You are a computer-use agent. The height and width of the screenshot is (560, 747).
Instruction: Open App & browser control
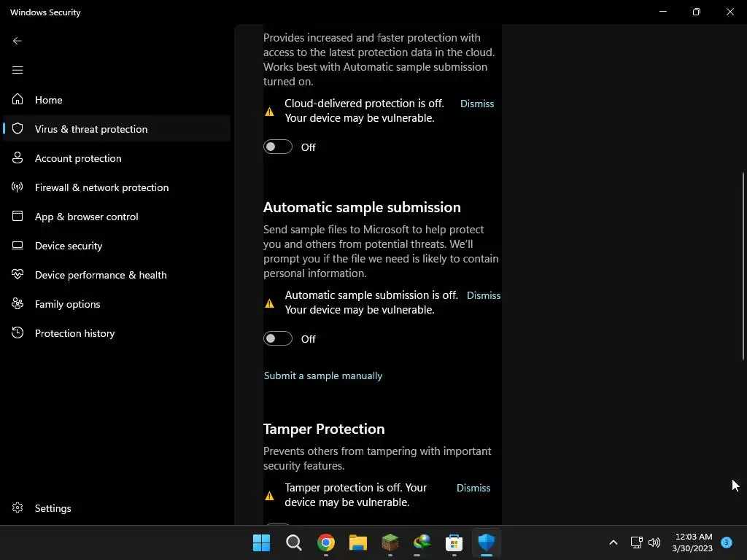tap(117, 216)
